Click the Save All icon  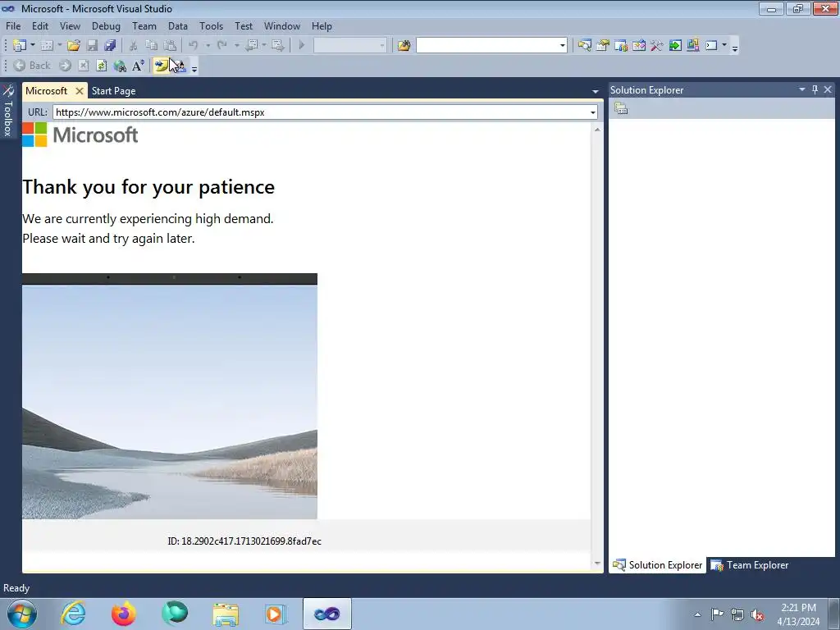(x=111, y=46)
